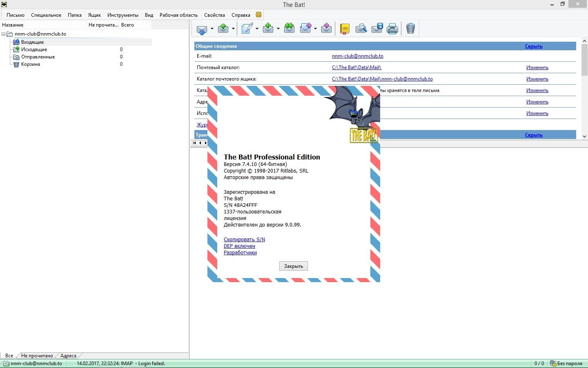Open the Reply dropdown arrow
Image resolution: width=588 pixels, height=368 pixels.
(x=278, y=29)
